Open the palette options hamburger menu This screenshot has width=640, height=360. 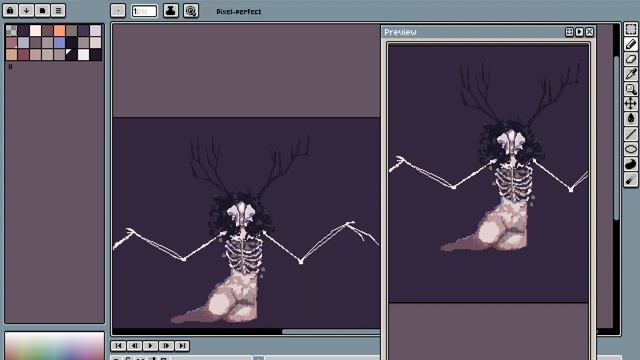click(x=58, y=10)
